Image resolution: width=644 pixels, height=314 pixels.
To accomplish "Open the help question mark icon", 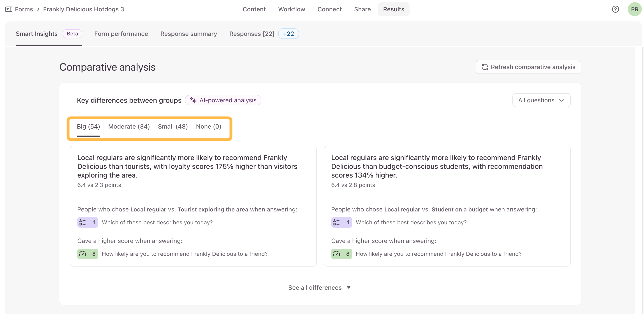I will coord(615,9).
